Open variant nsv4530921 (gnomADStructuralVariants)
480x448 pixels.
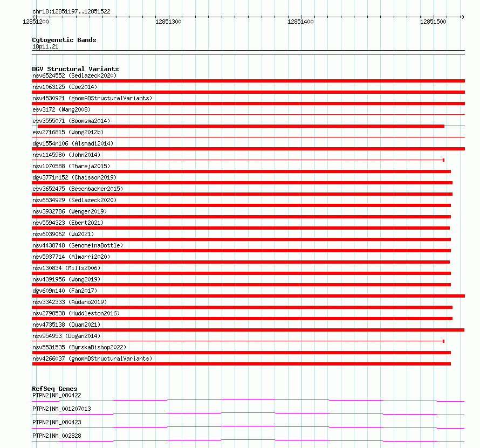coord(92,98)
